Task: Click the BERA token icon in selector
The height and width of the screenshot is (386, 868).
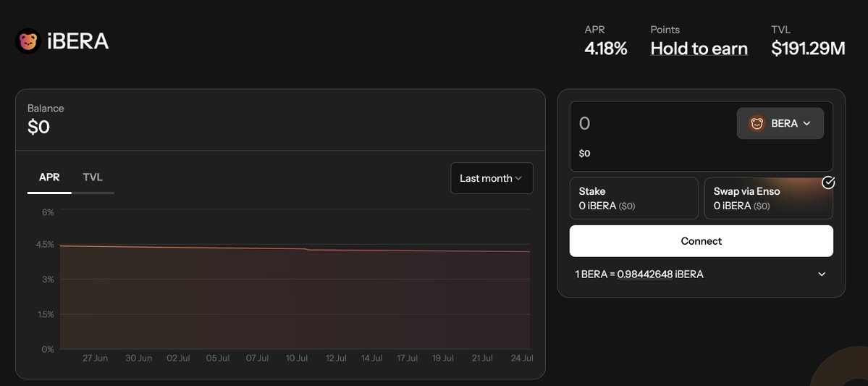Action: click(x=757, y=124)
